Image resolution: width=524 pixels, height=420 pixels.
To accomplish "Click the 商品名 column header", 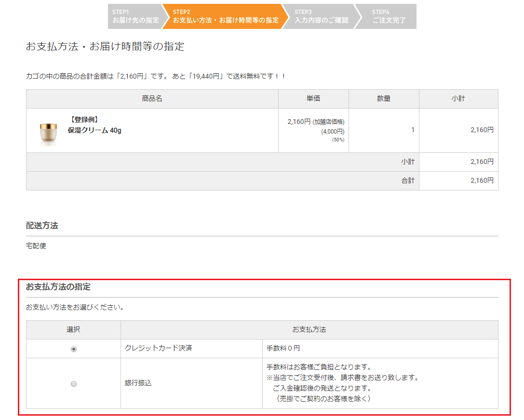I will [x=152, y=98].
